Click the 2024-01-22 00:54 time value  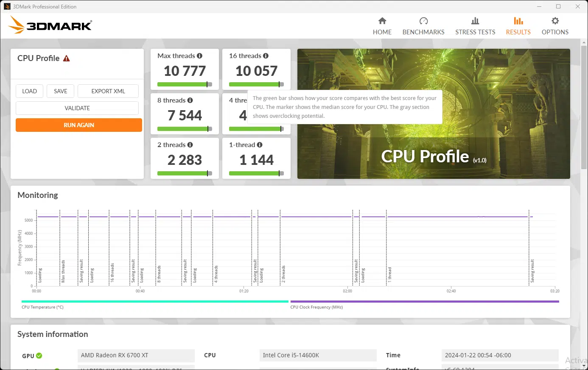click(x=500, y=355)
